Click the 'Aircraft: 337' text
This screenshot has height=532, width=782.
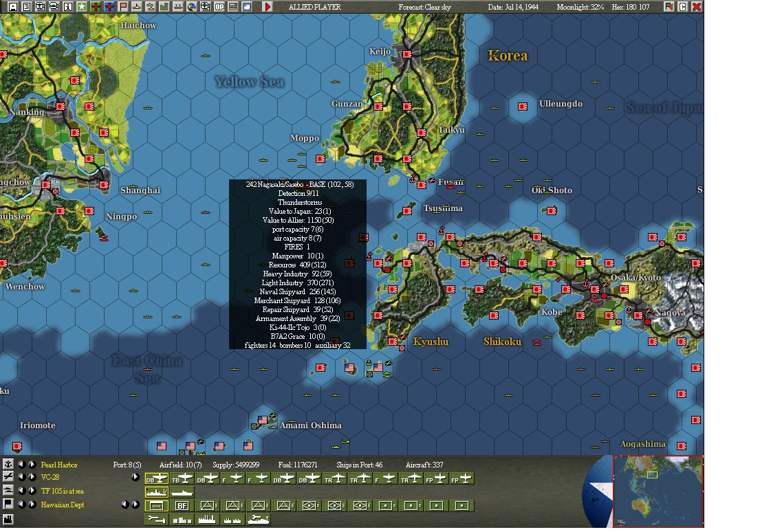point(424,465)
